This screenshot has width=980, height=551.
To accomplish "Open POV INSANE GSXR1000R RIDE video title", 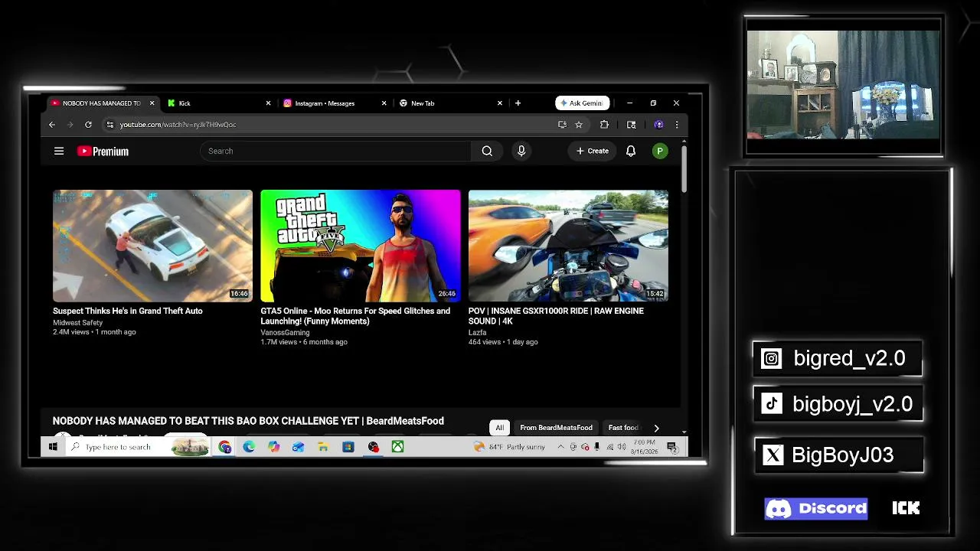I will click(x=556, y=316).
